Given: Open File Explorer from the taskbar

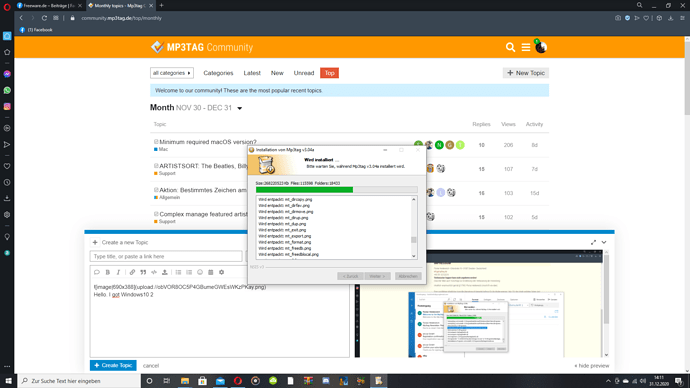Looking at the screenshot, I should (x=185, y=381).
